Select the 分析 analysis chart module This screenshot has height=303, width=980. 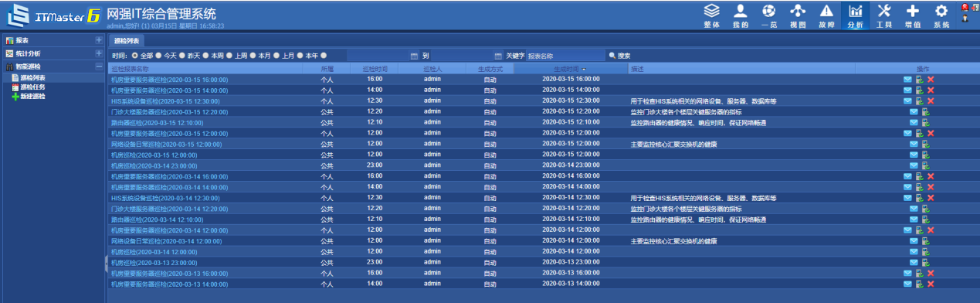856,15
